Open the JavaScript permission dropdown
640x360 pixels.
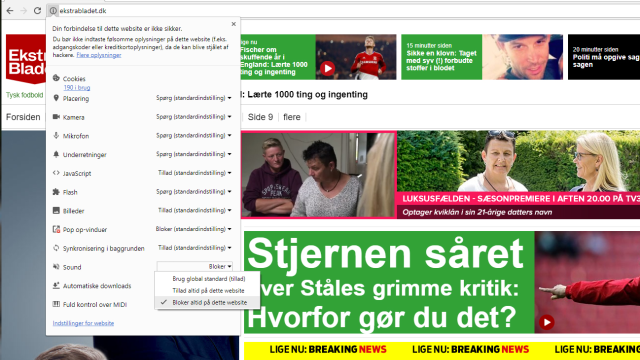(194, 173)
